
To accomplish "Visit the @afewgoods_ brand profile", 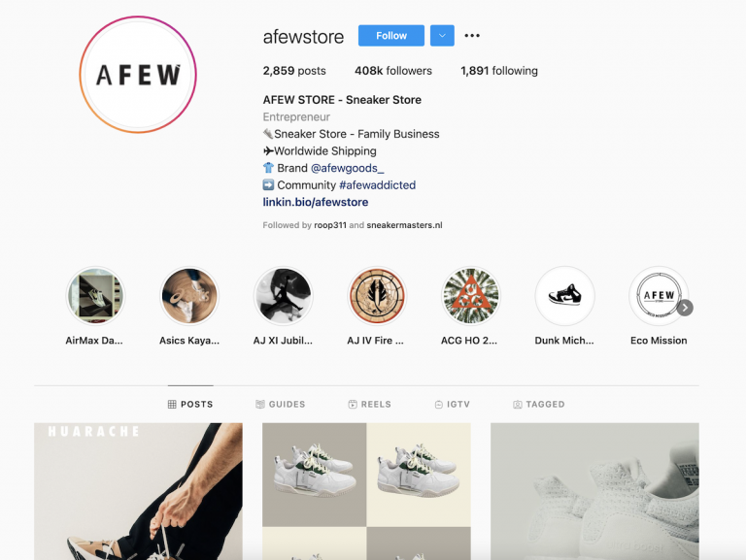I will (348, 168).
